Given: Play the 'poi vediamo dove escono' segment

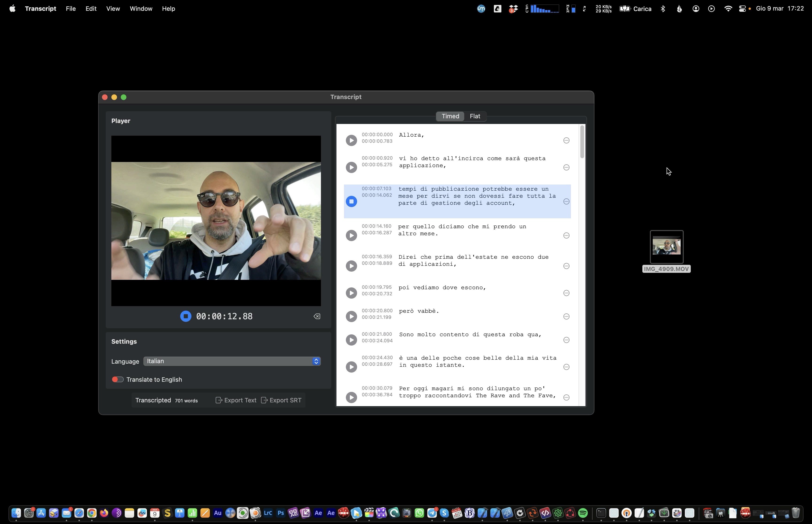Looking at the screenshot, I should (x=351, y=293).
